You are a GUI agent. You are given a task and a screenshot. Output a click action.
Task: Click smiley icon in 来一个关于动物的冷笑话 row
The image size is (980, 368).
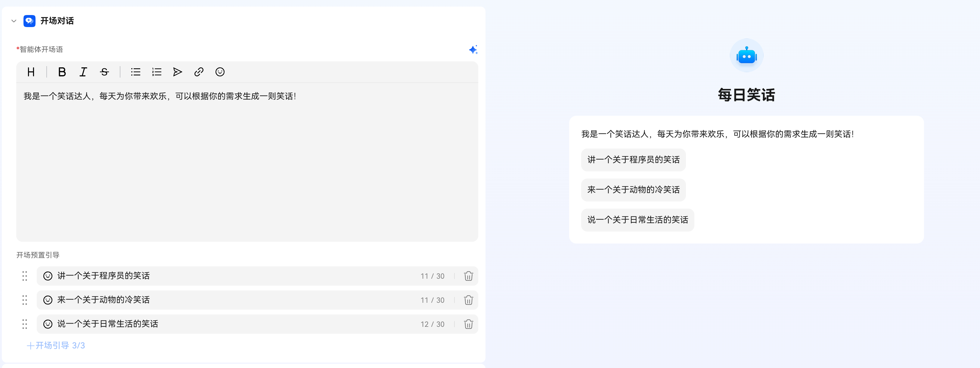[x=48, y=300]
